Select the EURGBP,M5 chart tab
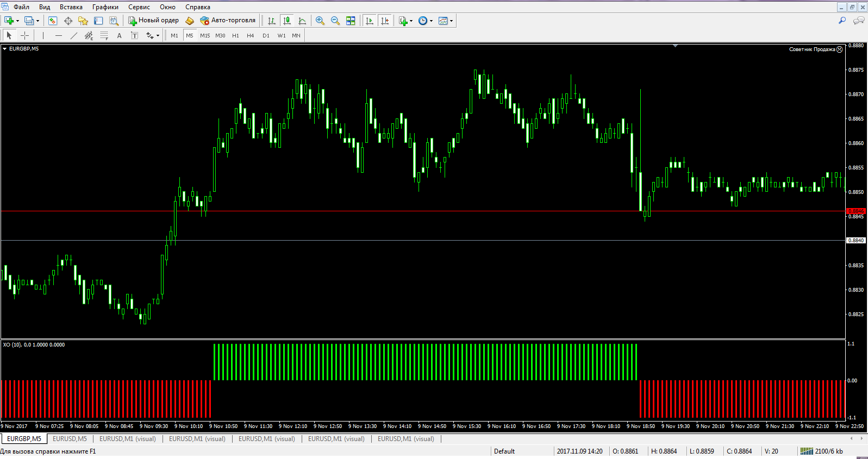 (x=24, y=439)
